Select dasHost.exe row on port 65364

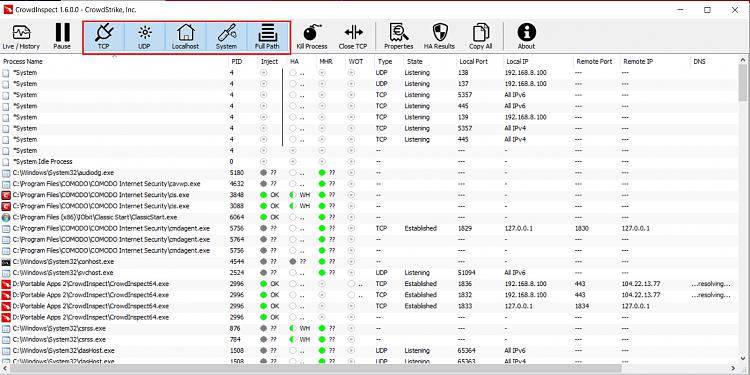369,351
